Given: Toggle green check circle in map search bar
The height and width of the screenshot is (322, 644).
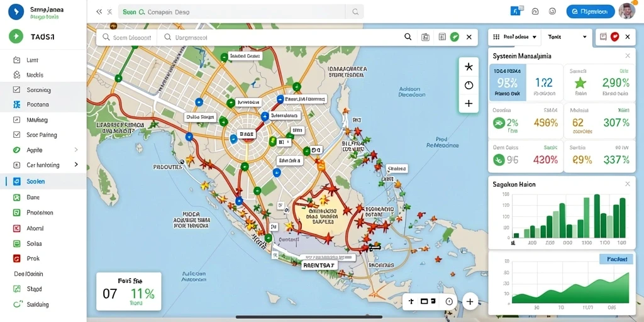Looking at the screenshot, I should [x=454, y=37].
